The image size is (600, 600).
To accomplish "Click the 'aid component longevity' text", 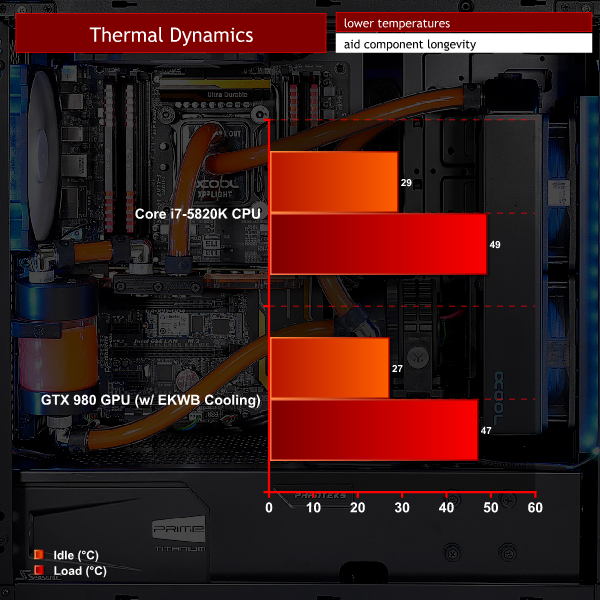I will click(410, 44).
